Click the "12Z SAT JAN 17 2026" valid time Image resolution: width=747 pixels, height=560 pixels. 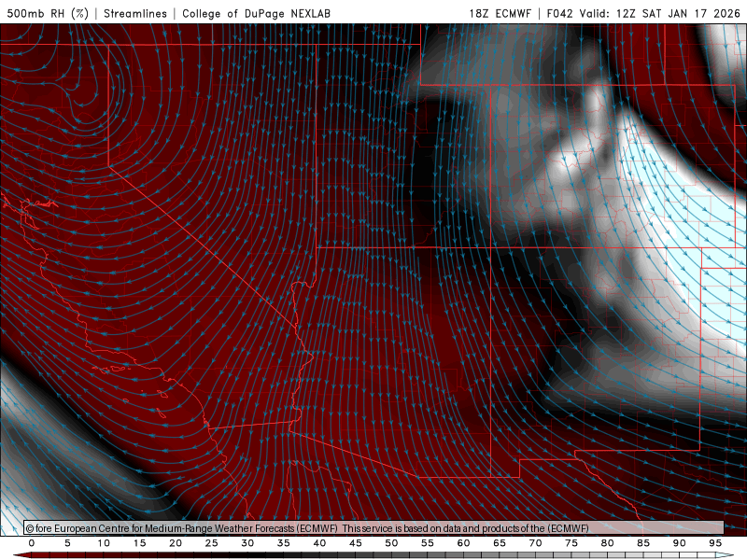coord(678,13)
